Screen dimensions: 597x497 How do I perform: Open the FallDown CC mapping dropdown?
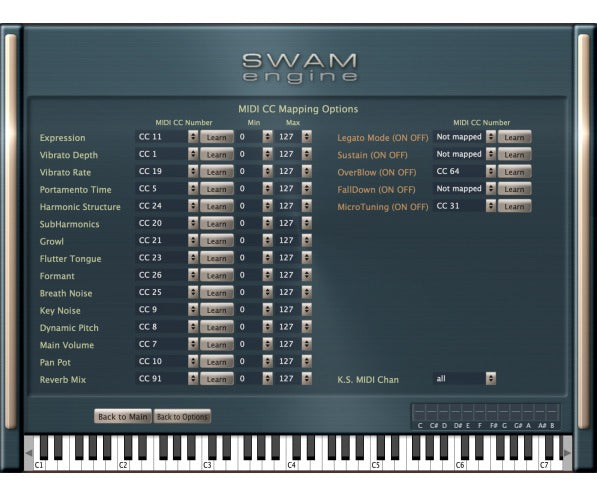(x=491, y=189)
